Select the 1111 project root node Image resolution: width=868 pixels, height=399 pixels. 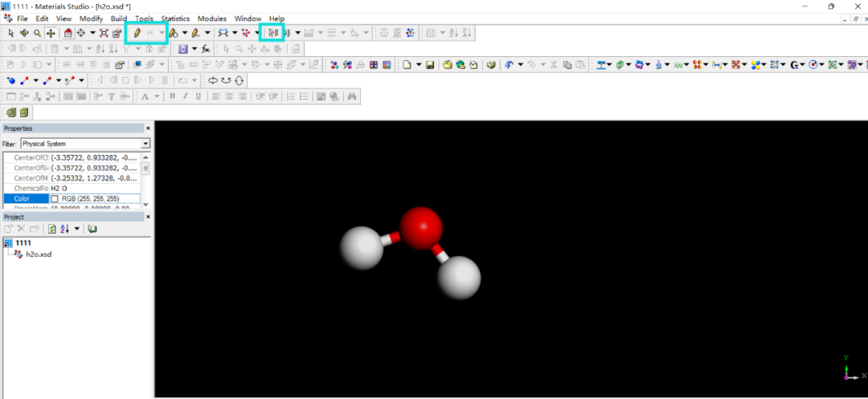[23, 242]
